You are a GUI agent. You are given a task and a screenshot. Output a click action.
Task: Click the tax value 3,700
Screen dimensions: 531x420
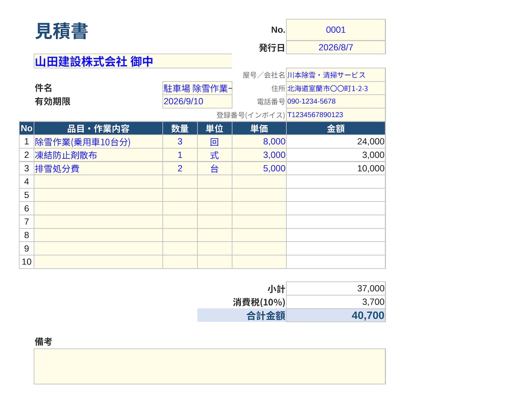(x=336, y=302)
